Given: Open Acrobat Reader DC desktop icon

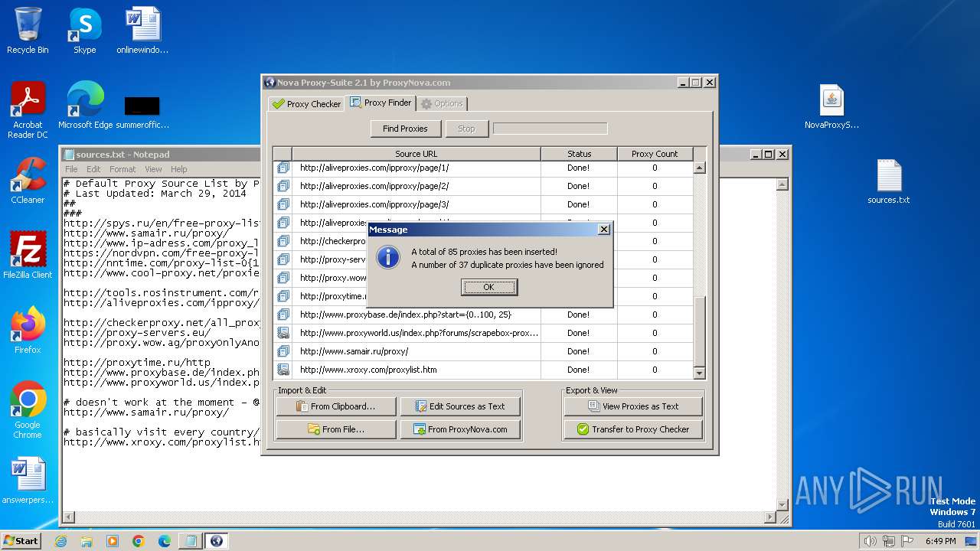Looking at the screenshot, I should (x=28, y=110).
